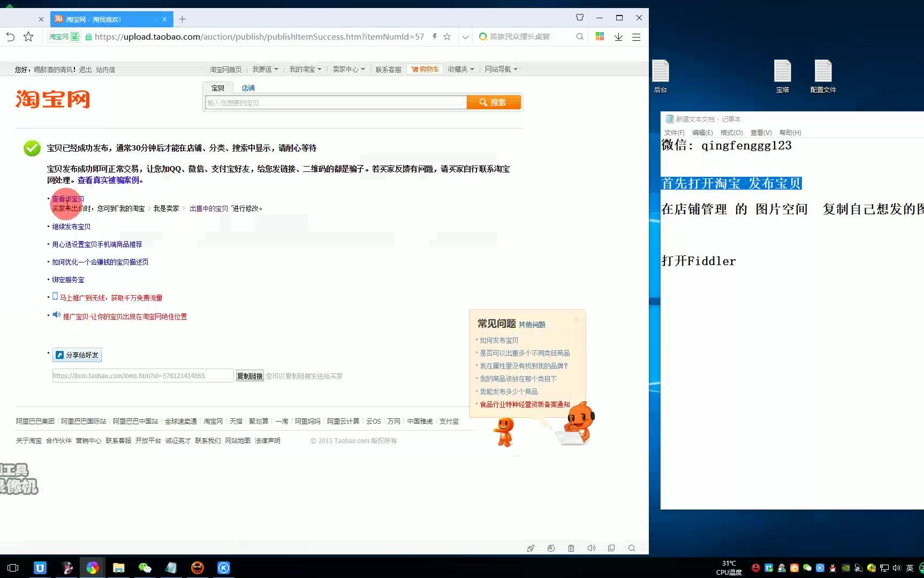
Task: Open 帮助(H) menu in Notepad
Action: pyautogui.click(x=790, y=133)
